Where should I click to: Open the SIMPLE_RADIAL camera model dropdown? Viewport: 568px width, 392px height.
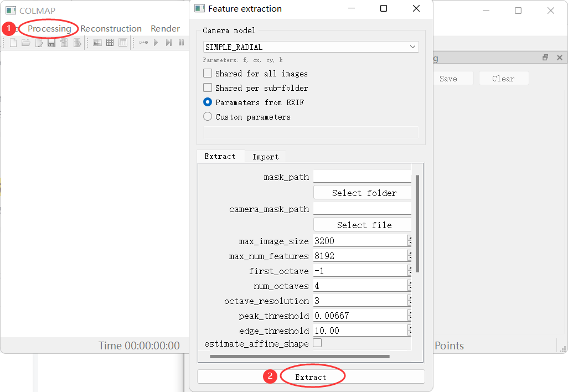point(311,47)
